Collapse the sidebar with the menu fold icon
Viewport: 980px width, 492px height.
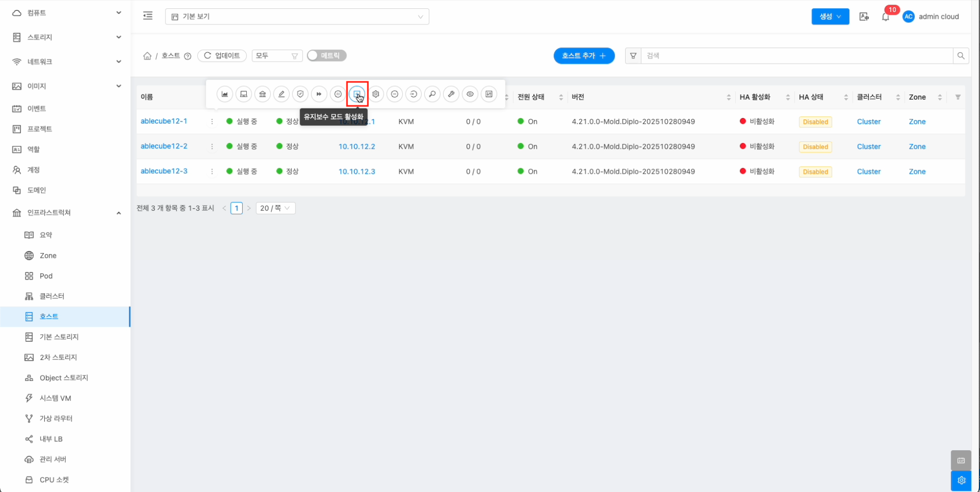pyautogui.click(x=148, y=16)
